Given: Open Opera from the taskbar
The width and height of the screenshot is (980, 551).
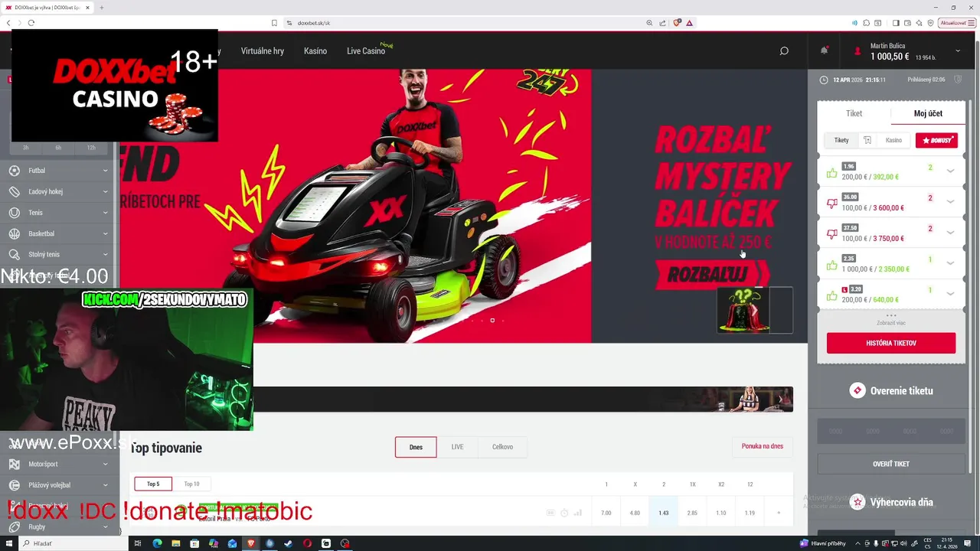Looking at the screenshot, I should [307, 543].
